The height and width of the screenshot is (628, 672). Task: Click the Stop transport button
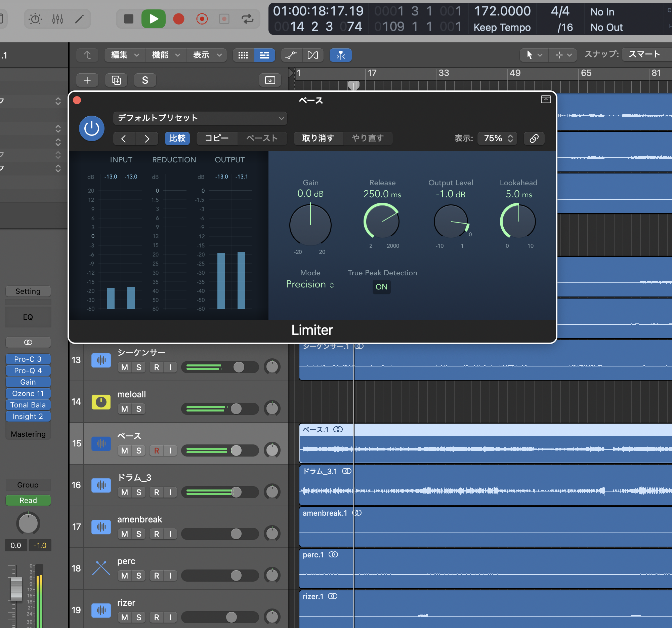128,19
